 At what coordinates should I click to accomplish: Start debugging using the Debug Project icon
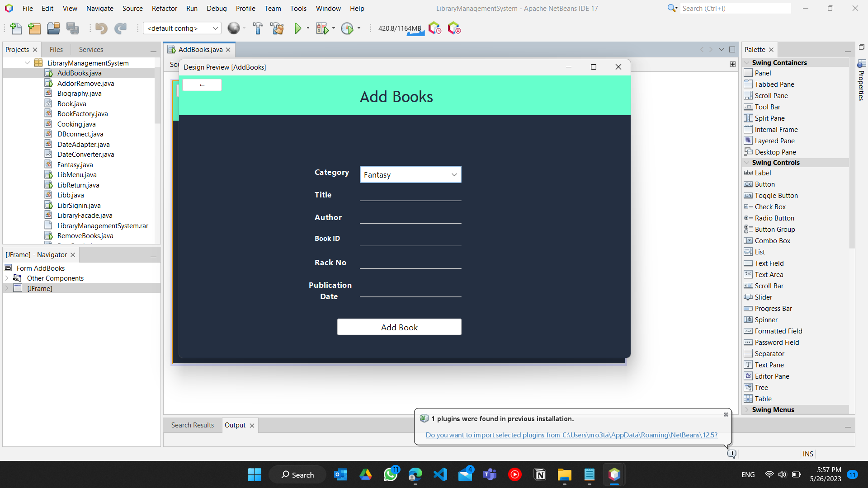click(322, 28)
